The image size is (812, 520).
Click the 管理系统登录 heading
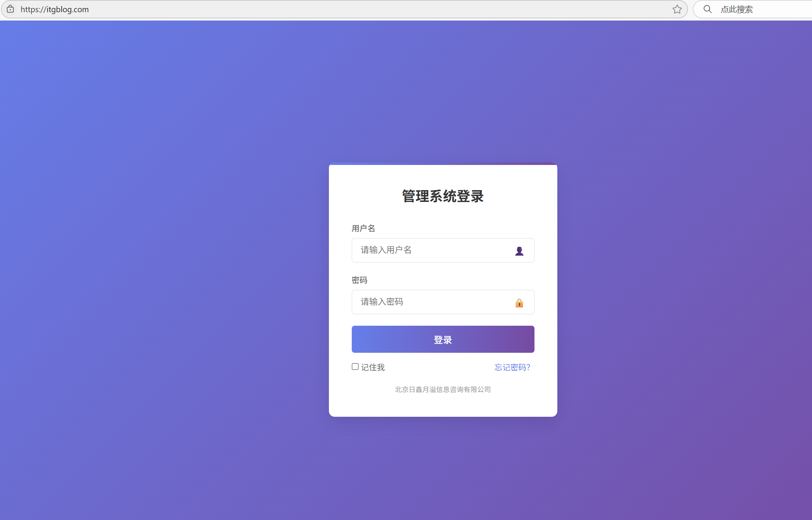pyautogui.click(x=443, y=196)
